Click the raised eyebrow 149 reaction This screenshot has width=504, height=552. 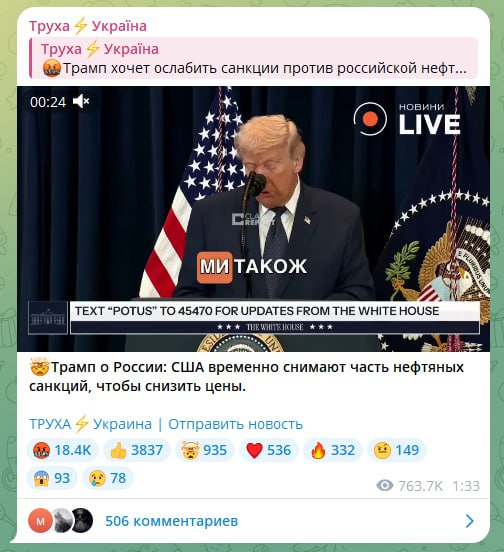[397, 450]
